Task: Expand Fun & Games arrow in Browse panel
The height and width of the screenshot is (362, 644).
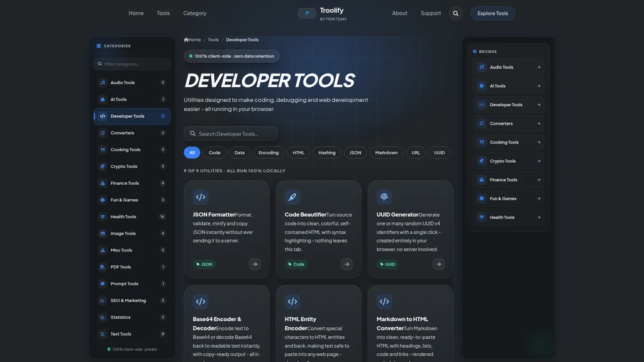Action: click(x=538, y=199)
